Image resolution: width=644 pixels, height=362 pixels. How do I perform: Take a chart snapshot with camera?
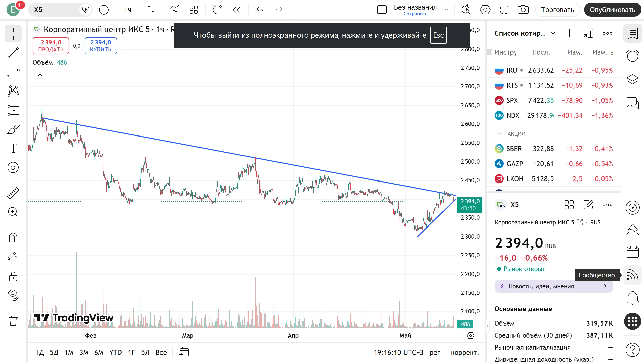[x=523, y=10]
